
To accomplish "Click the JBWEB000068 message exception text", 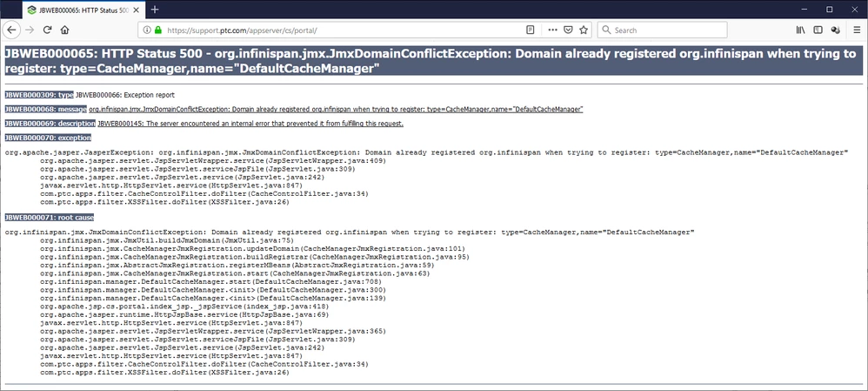I will point(336,109).
